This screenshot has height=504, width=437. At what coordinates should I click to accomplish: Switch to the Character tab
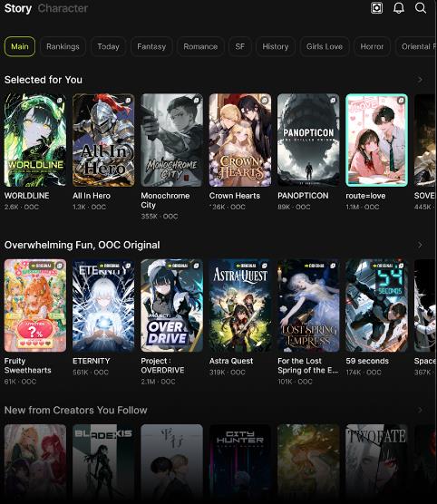point(63,8)
